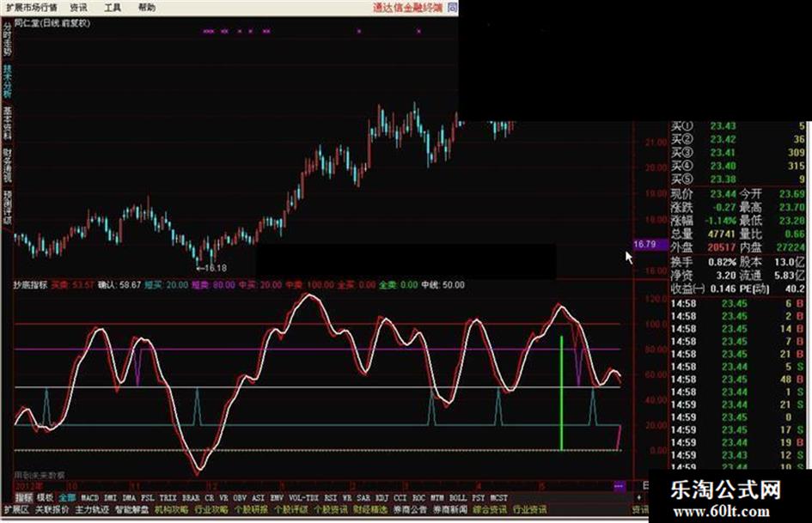The width and height of the screenshot is (812, 523).
Task: Open the 主力轨迹 tab
Action: pyautogui.click(x=92, y=509)
